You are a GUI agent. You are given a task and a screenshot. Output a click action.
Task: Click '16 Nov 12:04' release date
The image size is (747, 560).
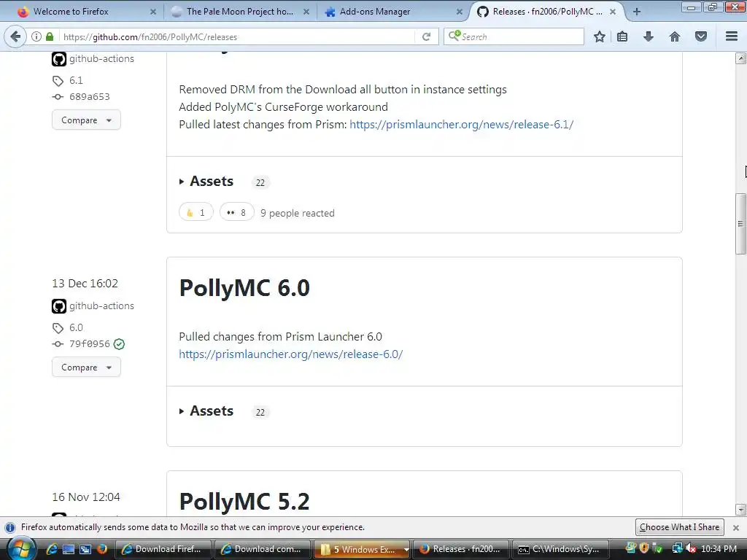click(86, 497)
